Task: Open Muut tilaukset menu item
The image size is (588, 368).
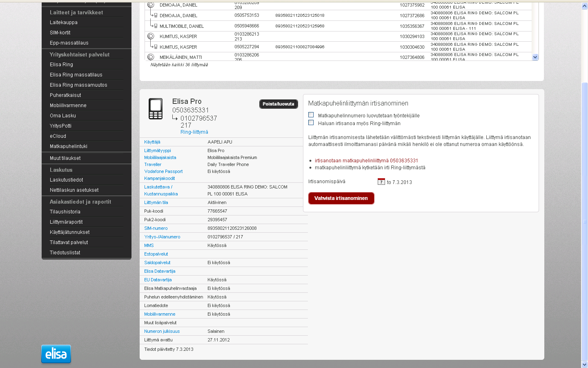Action: (x=65, y=158)
